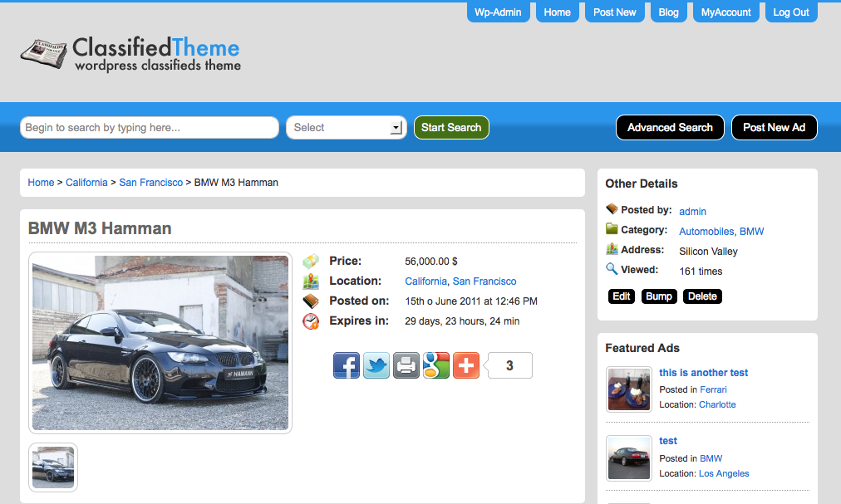Open Charlotte location link
The width and height of the screenshot is (841, 504).
pyautogui.click(x=717, y=405)
